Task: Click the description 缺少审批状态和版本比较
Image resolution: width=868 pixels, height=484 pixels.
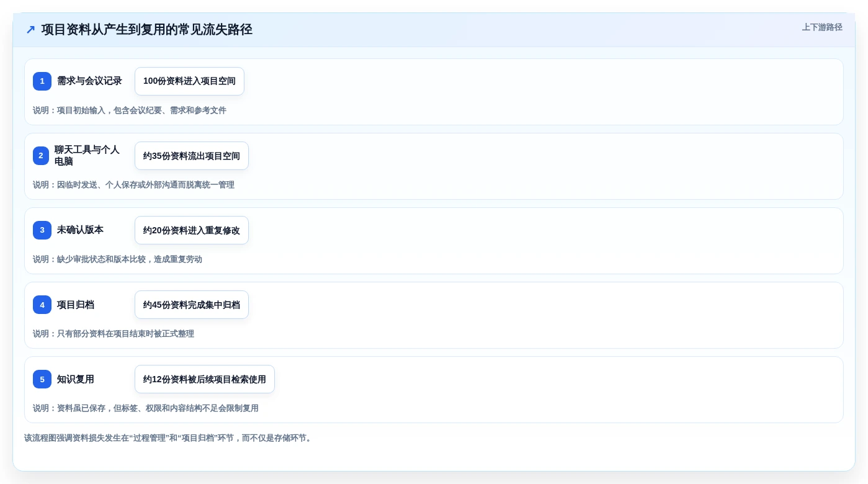Action: pyautogui.click(x=117, y=259)
